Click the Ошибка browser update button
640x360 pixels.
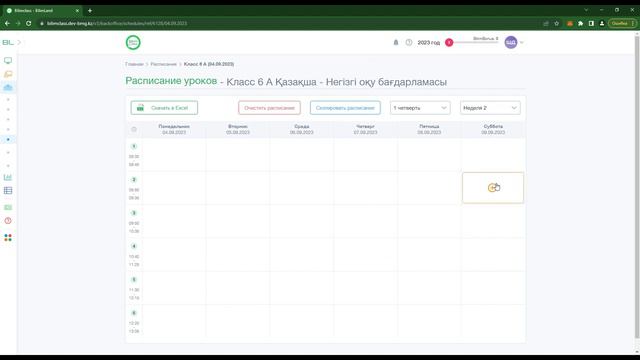tap(622, 23)
